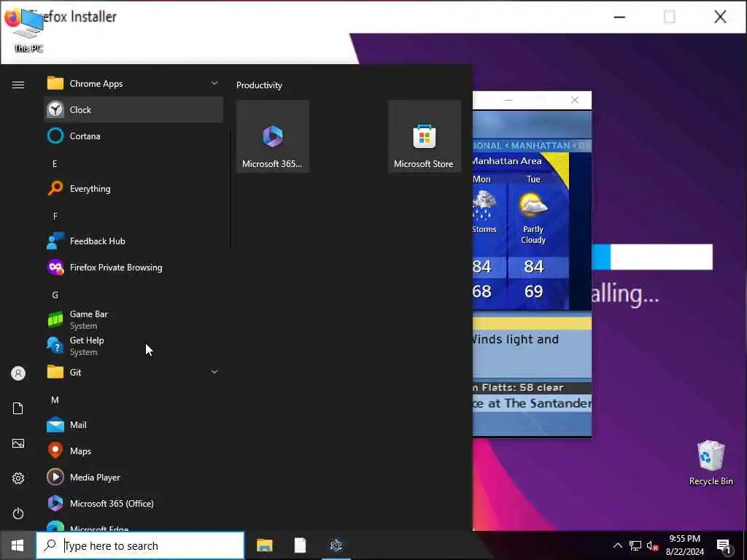The image size is (747, 560).
Task: Click the Productivity group title
Action: (x=259, y=85)
